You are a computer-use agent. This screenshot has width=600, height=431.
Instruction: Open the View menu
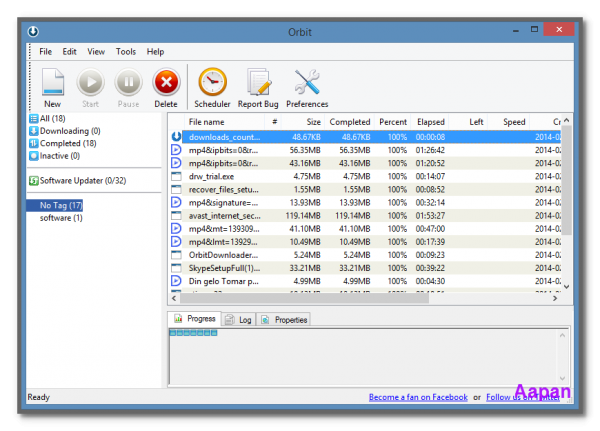(96, 52)
